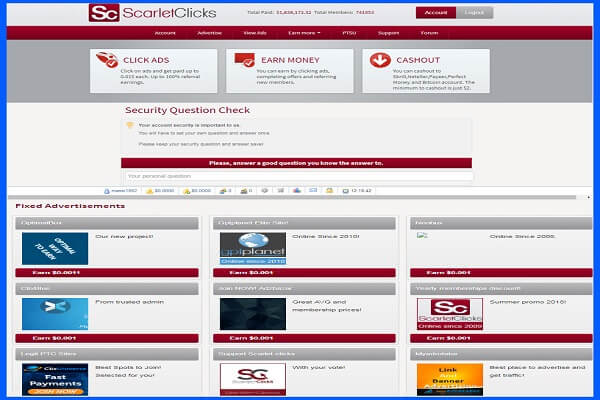Viewport: 600px width, 400px height.
Task: Click the envelope messages icon in status bar
Action: [x=311, y=190]
